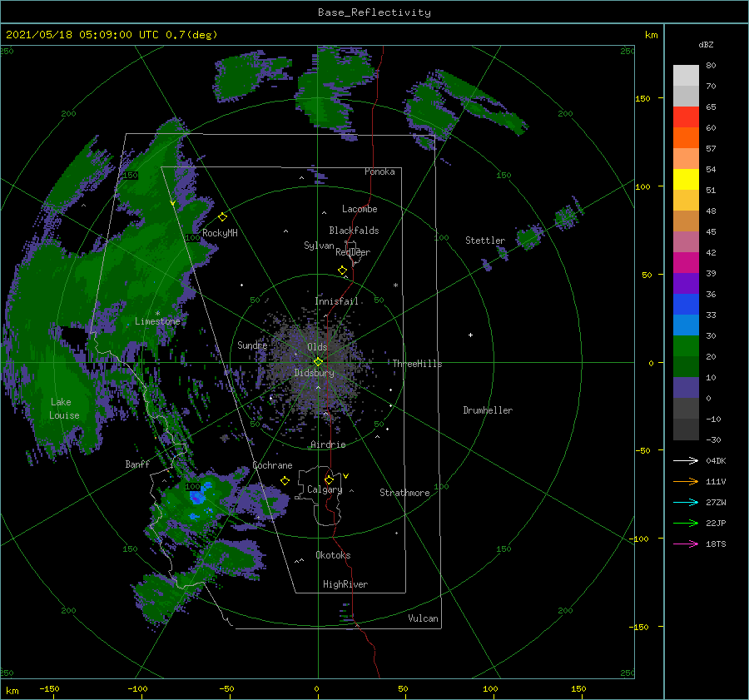Screen dimensions: 749x700
Task: Click the white plus marker west of Drumheller
Action: (470, 335)
